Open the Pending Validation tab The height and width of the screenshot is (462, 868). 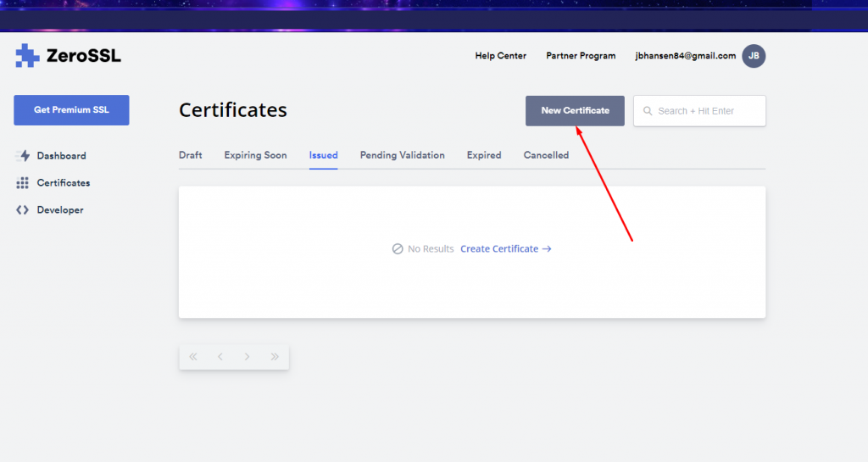pos(403,155)
